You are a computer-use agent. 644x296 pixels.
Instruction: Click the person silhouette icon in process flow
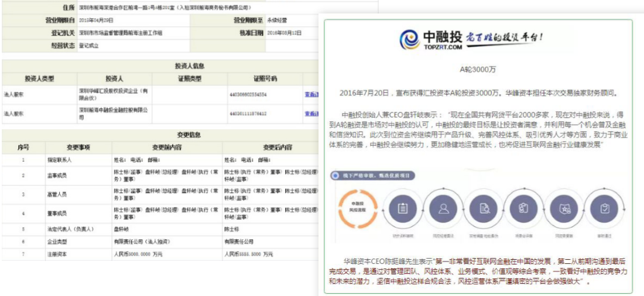[444, 209]
